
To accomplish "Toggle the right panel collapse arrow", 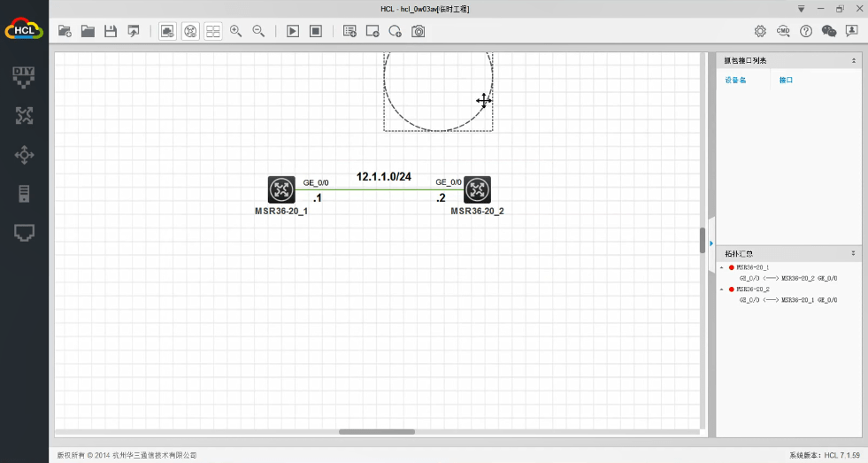I will [711, 243].
